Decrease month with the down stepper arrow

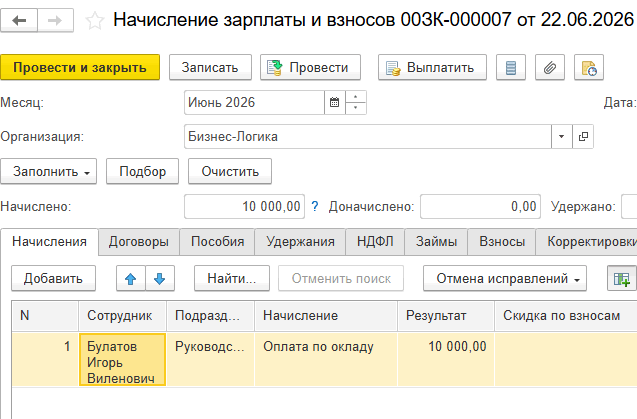coord(356,108)
